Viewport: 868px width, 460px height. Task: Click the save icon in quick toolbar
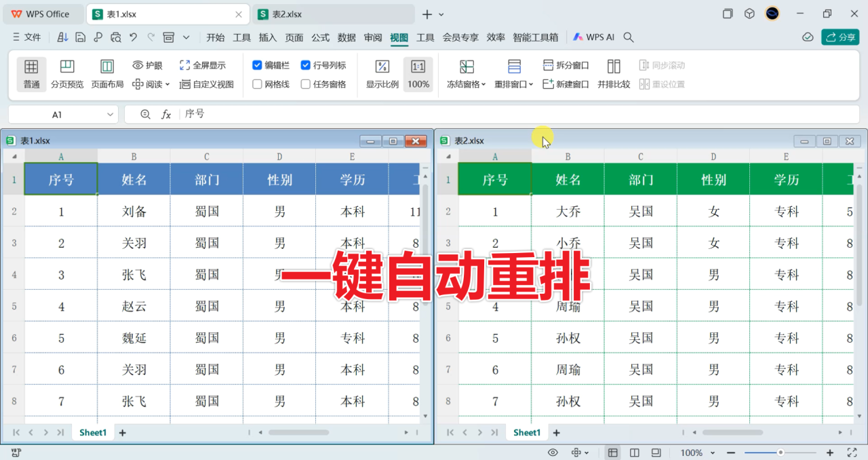click(81, 37)
